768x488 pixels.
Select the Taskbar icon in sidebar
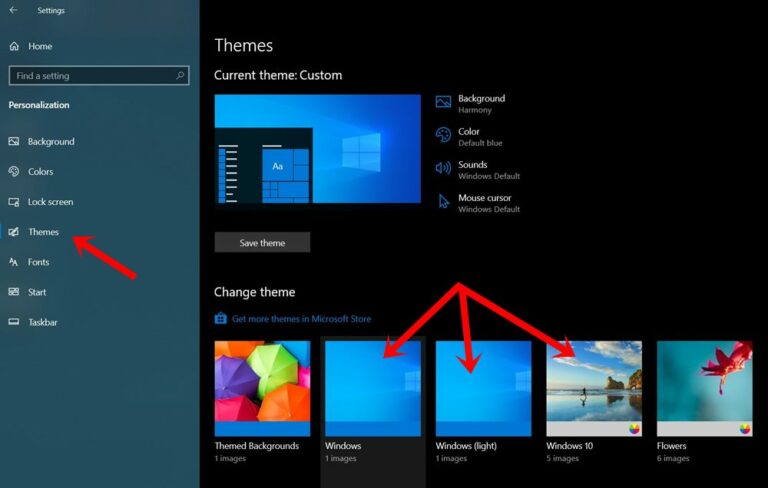(14, 322)
